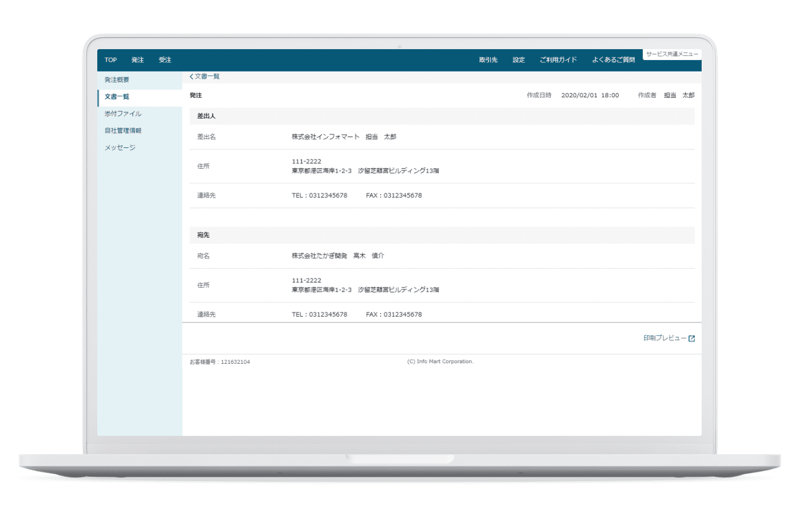Click the external-link icon beside 印刷プレビュー
Screen dimensions: 800x532
tap(691, 339)
